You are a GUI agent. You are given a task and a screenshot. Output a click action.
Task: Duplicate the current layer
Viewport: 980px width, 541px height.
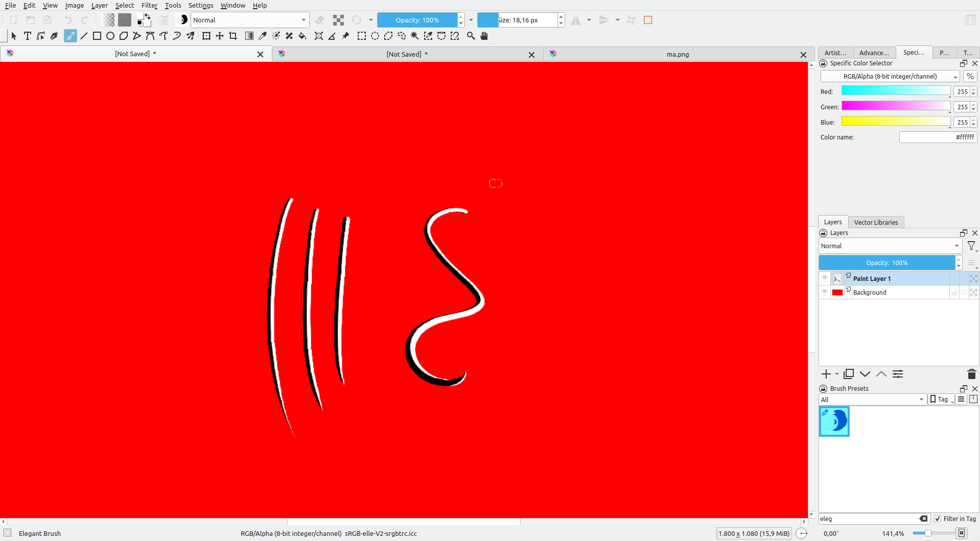[x=849, y=374]
